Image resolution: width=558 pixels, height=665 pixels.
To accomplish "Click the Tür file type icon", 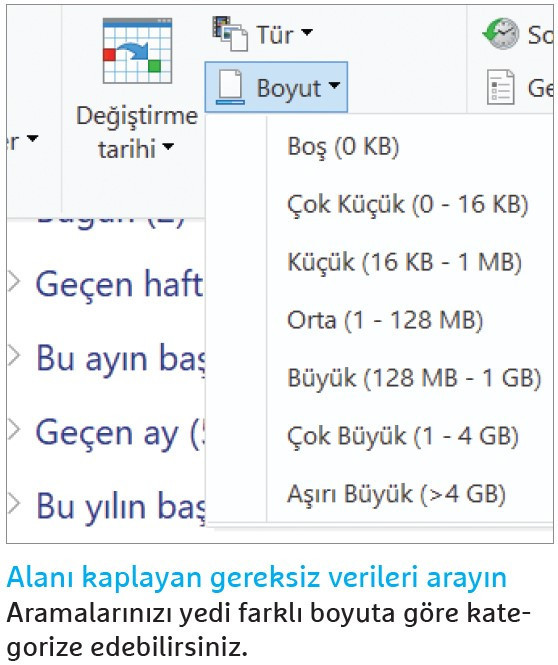I will [x=230, y=34].
